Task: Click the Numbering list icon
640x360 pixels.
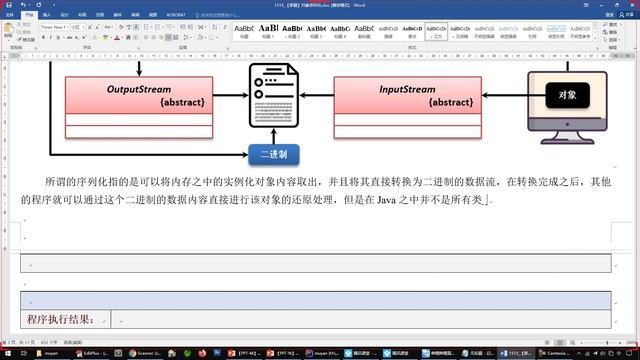Action: 158,27
